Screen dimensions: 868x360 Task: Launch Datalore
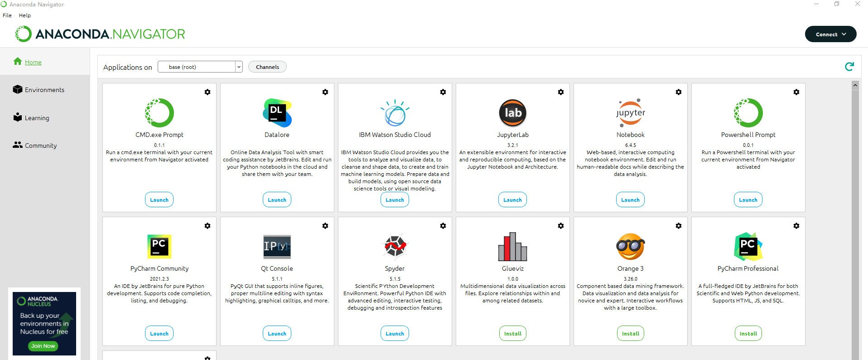tap(277, 199)
